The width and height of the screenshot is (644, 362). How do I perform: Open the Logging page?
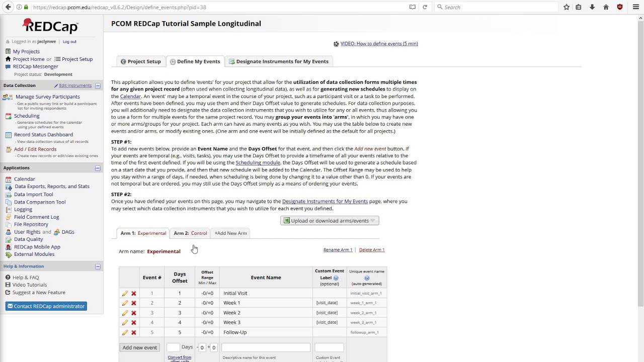click(x=23, y=210)
